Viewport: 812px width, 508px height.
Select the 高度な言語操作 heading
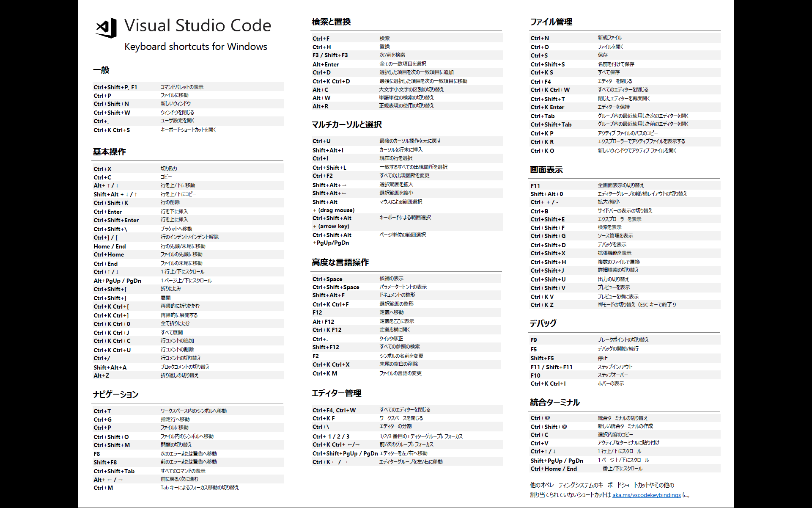coord(340,262)
